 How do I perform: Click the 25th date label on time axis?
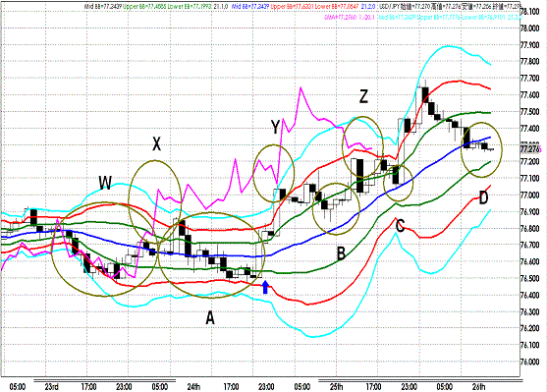tap(336, 387)
